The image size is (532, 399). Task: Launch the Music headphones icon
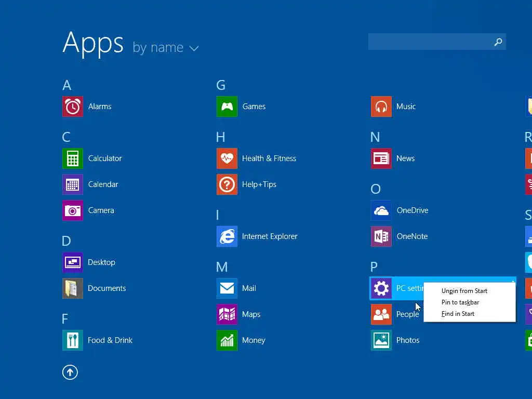(x=381, y=107)
